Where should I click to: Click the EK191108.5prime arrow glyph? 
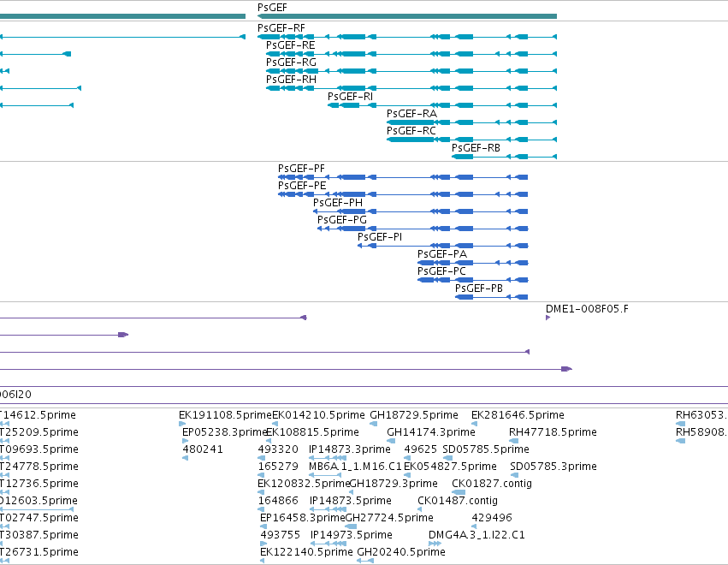(x=182, y=424)
